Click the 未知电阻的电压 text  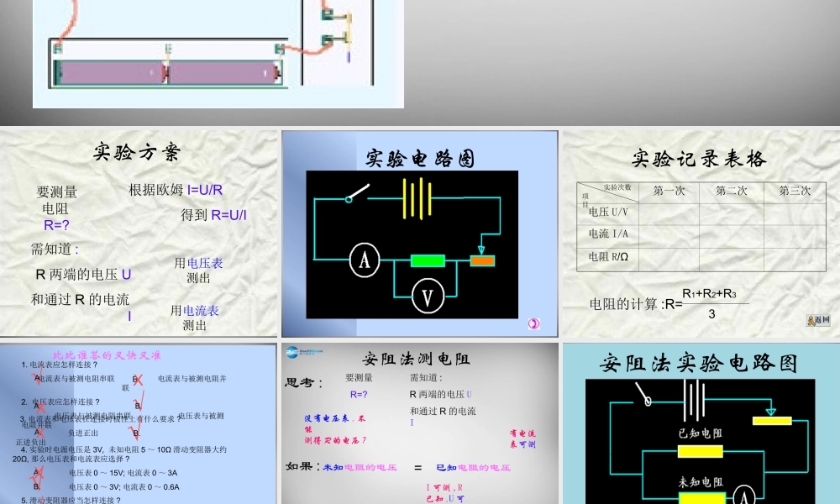pos(360,468)
